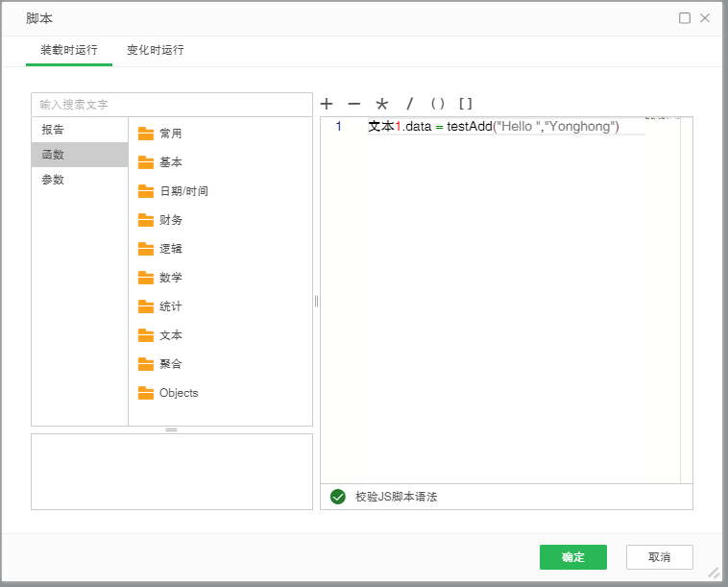The image size is (728, 587).
Task: Insert the division slash operator
Action: (410, 104)
